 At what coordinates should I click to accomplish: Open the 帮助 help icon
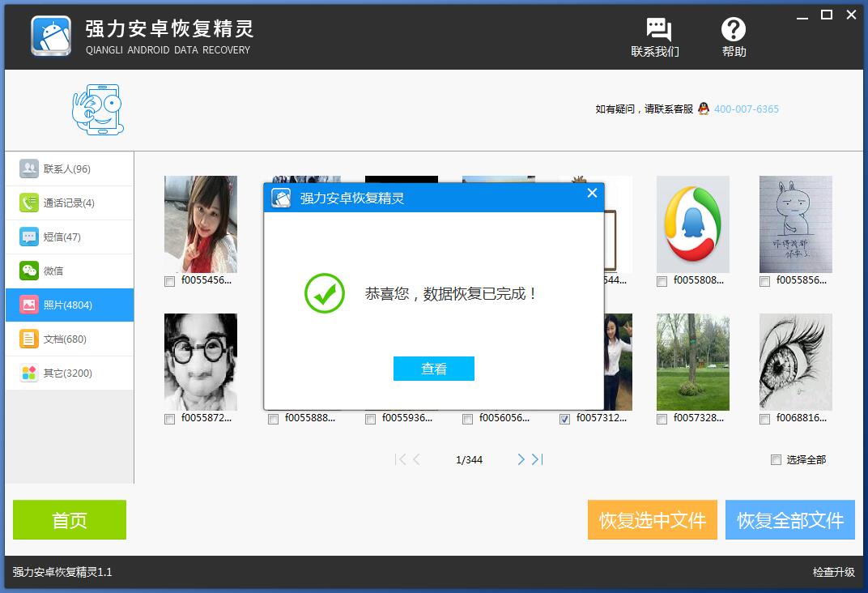point(733,29)
